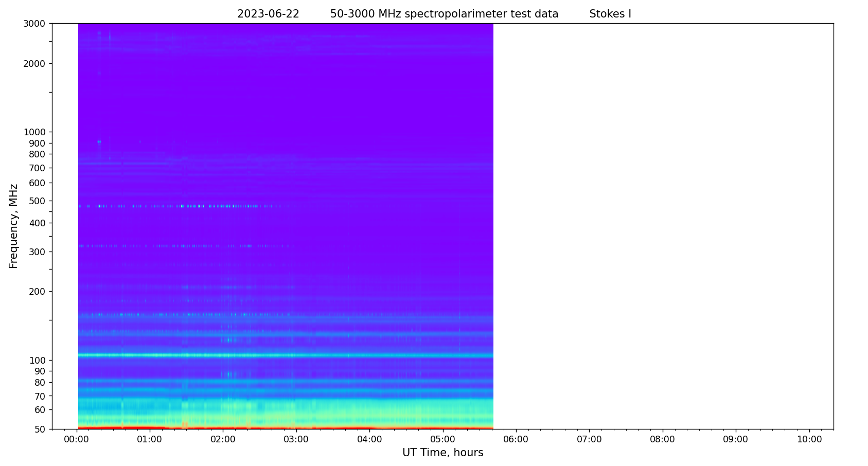Click the 500 frequency tick label
The height and width of the screenshot is (466, 868).
point(37,201)
